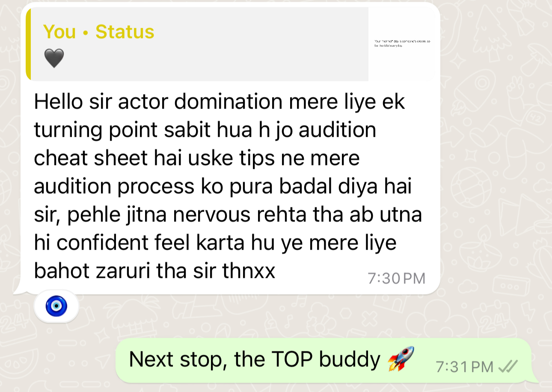Tap the 7:31 PM timestamp
The height and width of the screenshot is (392, 552).
(x=465, y=366)
